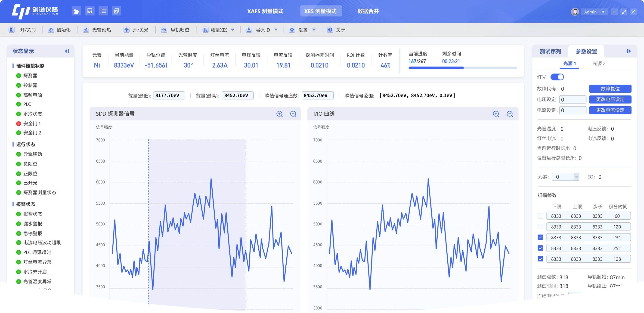
Task: Uncheck the scan row with 积分时间 231
Action: pyautogui.click(x=541, y=237)
